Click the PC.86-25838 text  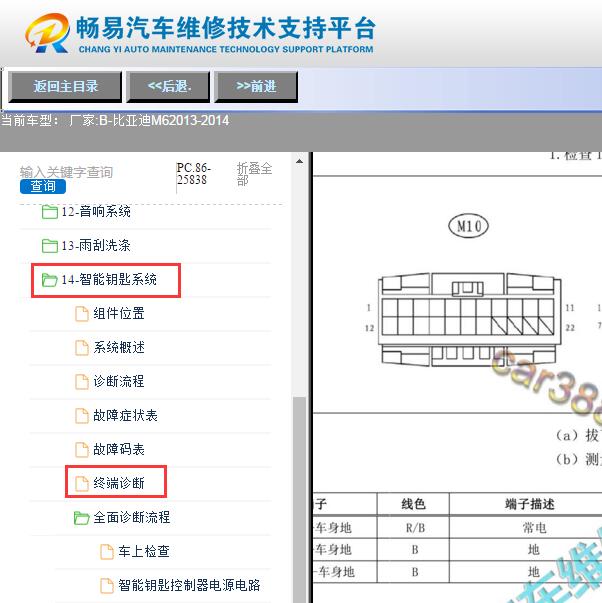193,173
